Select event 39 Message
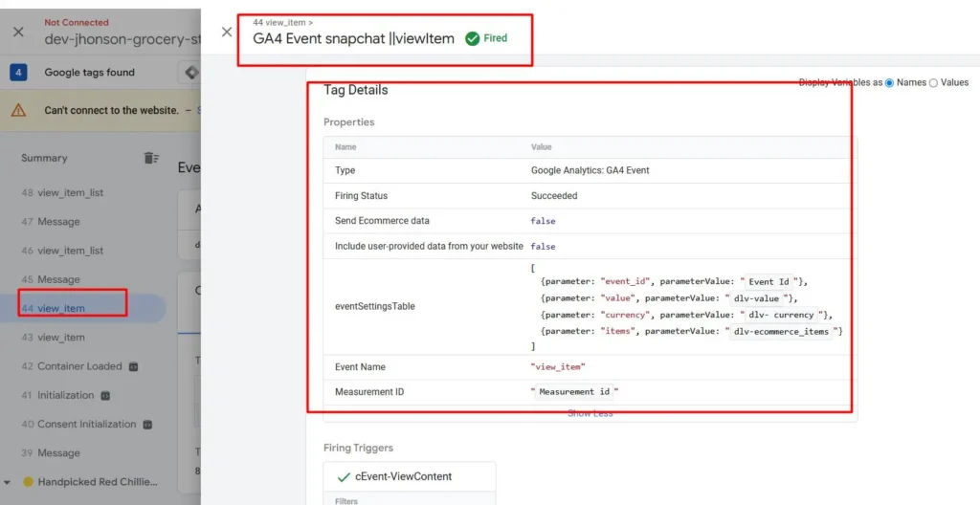 [x=51, y=453]
